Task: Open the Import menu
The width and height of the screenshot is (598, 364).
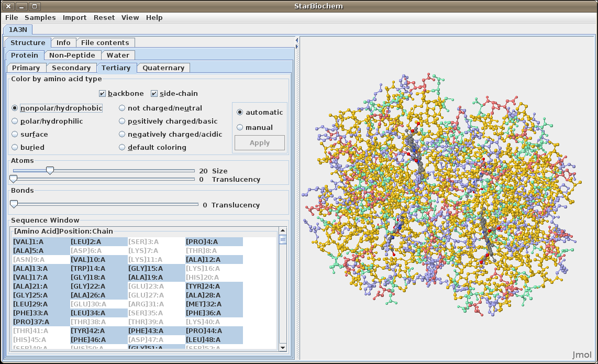Action: (74, 18)
